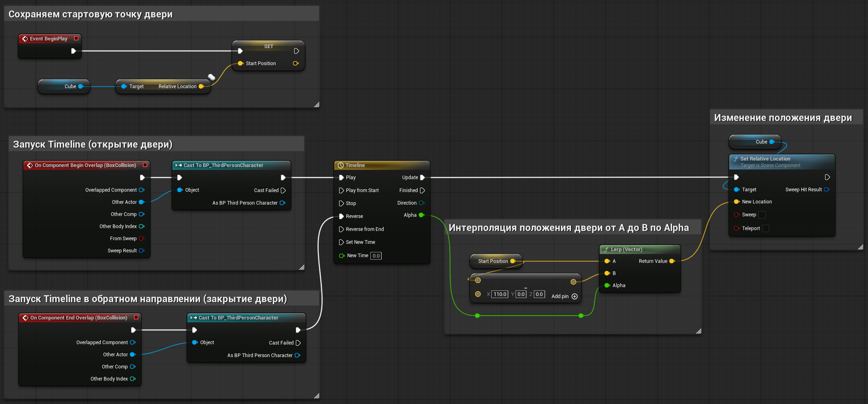The width and height of the screenshot is (868, 404).
Task: Click the Set Relative Location function icon
Action: point(736,159)
